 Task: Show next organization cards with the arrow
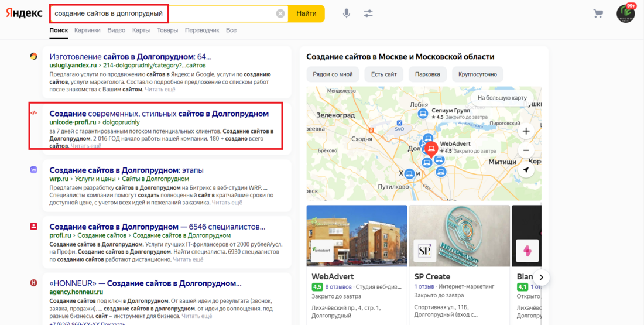542,278
